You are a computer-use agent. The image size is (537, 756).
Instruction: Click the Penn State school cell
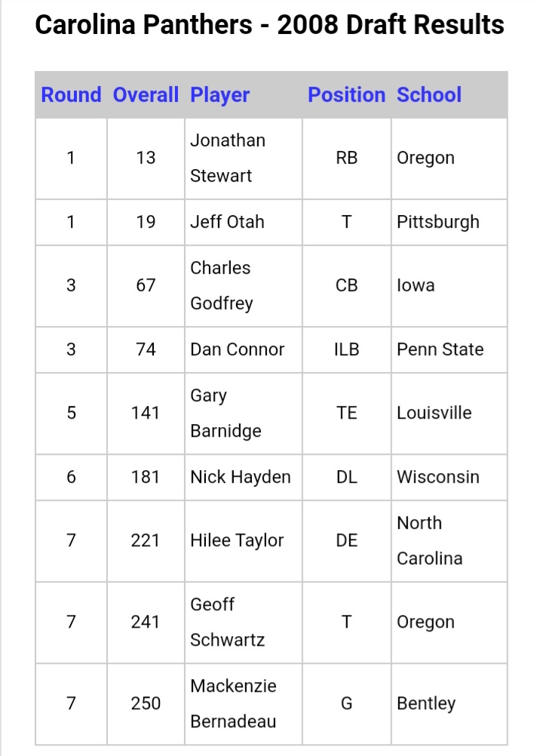click(450, 349)
